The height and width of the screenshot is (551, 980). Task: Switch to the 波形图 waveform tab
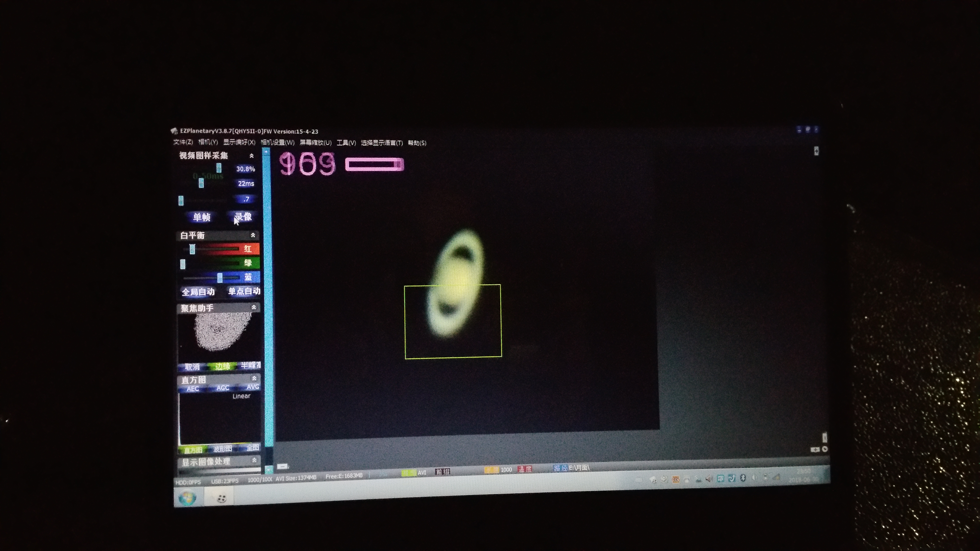(x=222, y=449)
